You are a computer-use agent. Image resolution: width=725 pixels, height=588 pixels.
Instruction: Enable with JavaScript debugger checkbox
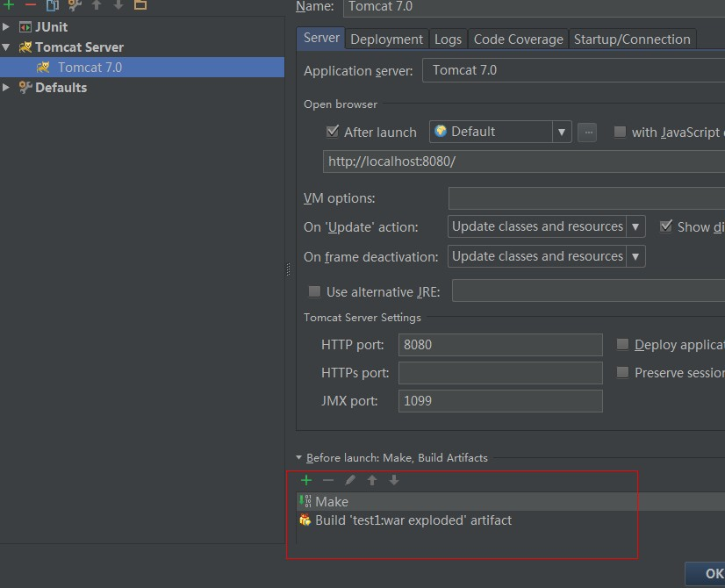620,133
